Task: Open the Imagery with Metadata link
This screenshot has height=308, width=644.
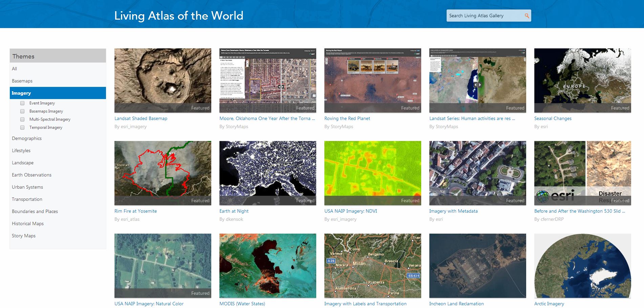Action: click(453, 211)
